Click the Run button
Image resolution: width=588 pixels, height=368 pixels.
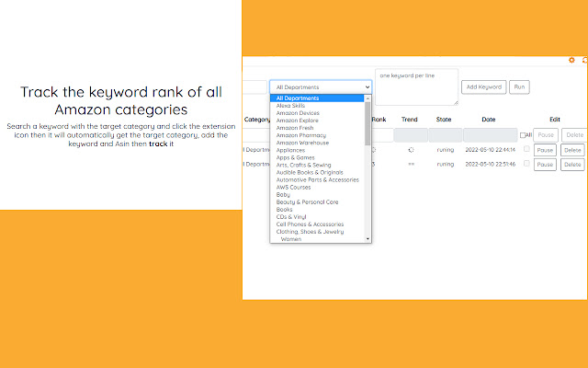(x=519, y=87)
